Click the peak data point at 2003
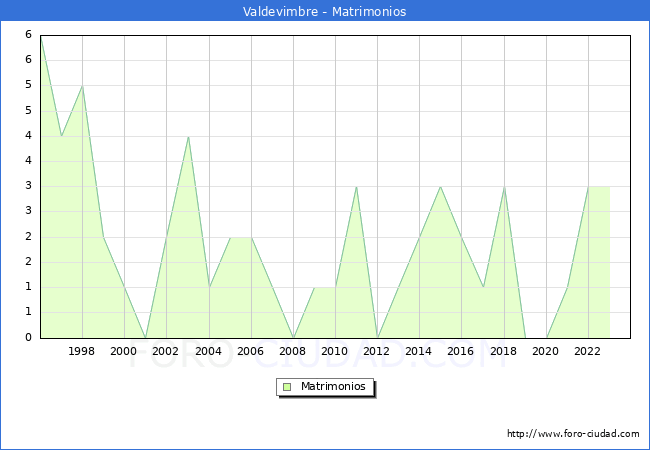This screenshot has width=650, height=450. pyautogui.click(x=189, y=137)
